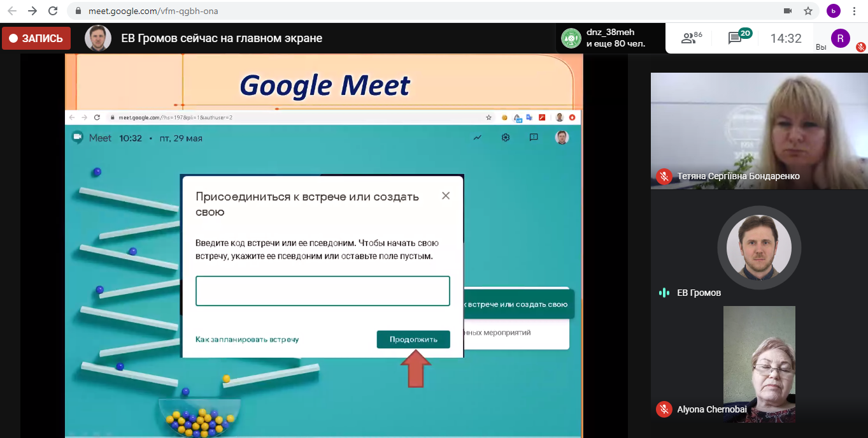The height and width of the screenshot is (438, 868).
Task: Click your own purple R avatar
Action: 841,38
